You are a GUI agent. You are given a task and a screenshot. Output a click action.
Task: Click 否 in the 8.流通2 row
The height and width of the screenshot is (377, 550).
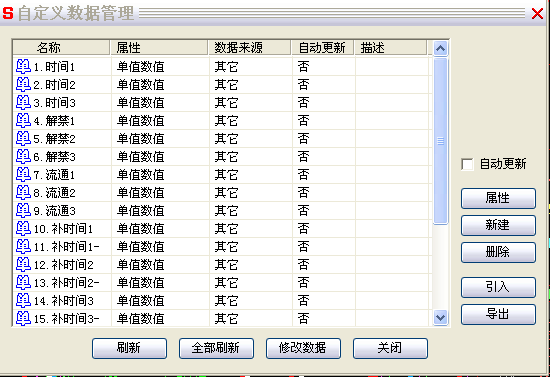303,193
